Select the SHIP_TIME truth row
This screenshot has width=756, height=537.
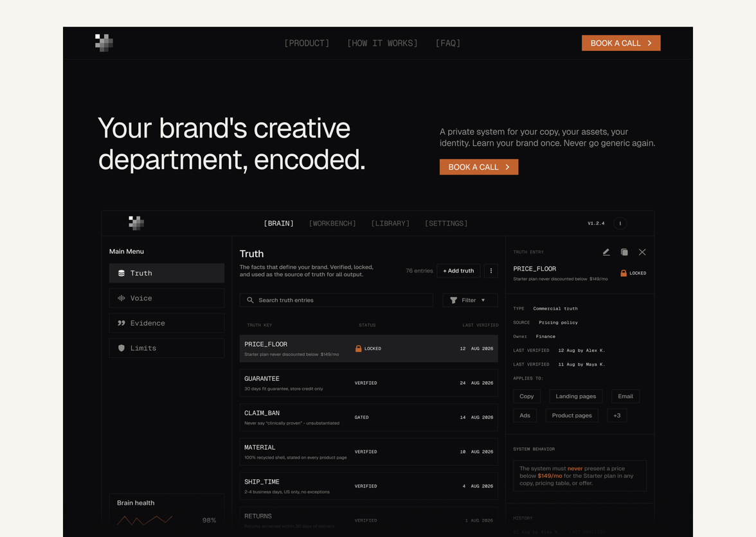click(x=369, y=486)
